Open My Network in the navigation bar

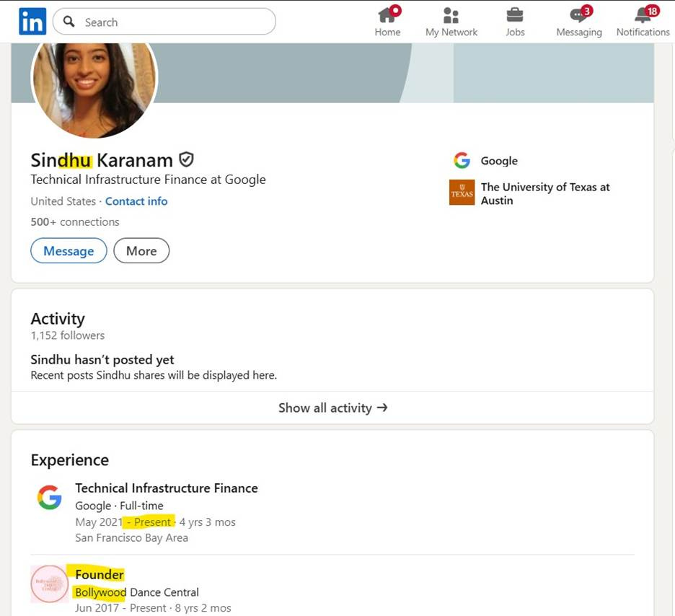pos(451,22)
